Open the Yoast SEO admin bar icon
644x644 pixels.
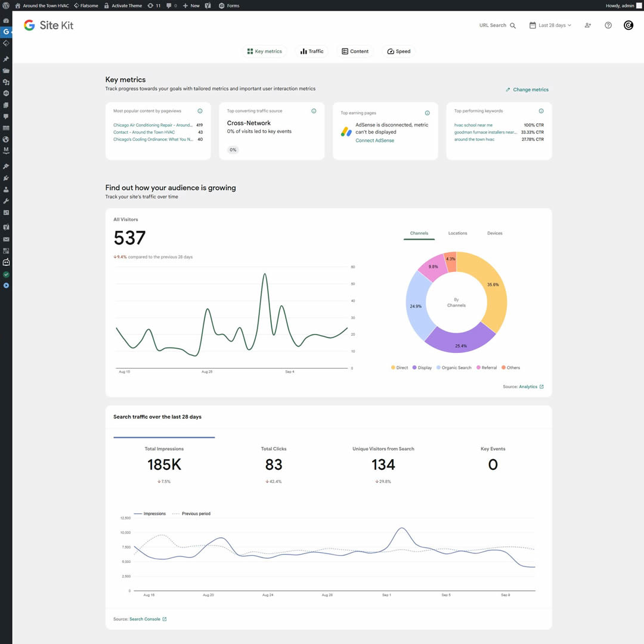[x=208, y=5]
